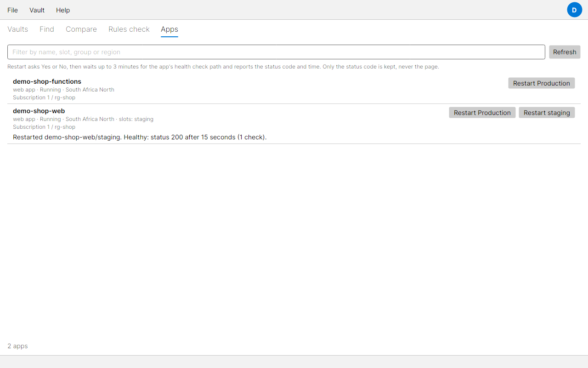The width and height of the screenshot is (588, 368).
Task: Open the File menu
Action: click(x=13, y=10)
